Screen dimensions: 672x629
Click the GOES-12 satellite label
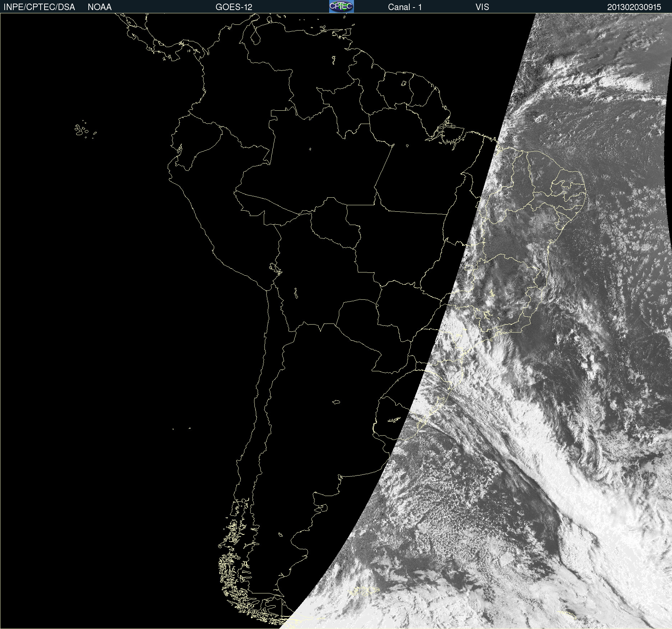click(x=234, y=7)
